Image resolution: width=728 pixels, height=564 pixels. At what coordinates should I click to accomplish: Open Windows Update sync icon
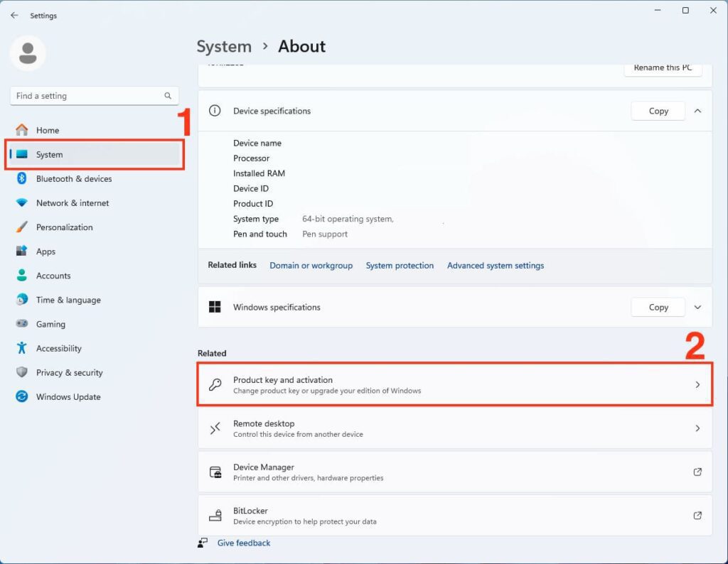(22, 396)
